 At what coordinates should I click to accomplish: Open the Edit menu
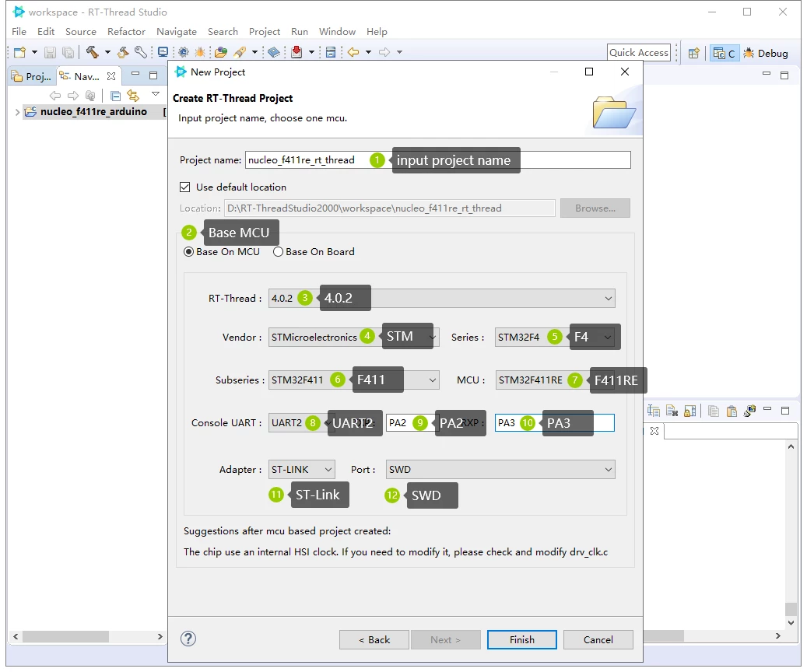pos(46,31)
